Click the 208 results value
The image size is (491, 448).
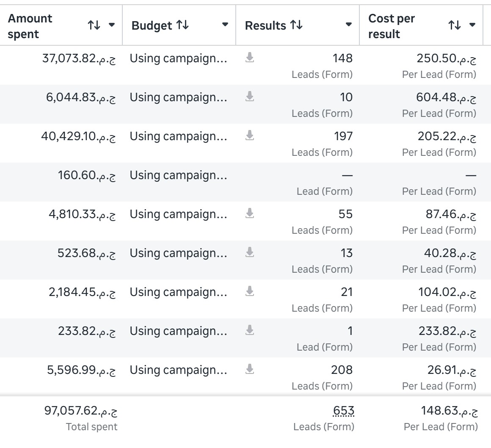[342, 370]
